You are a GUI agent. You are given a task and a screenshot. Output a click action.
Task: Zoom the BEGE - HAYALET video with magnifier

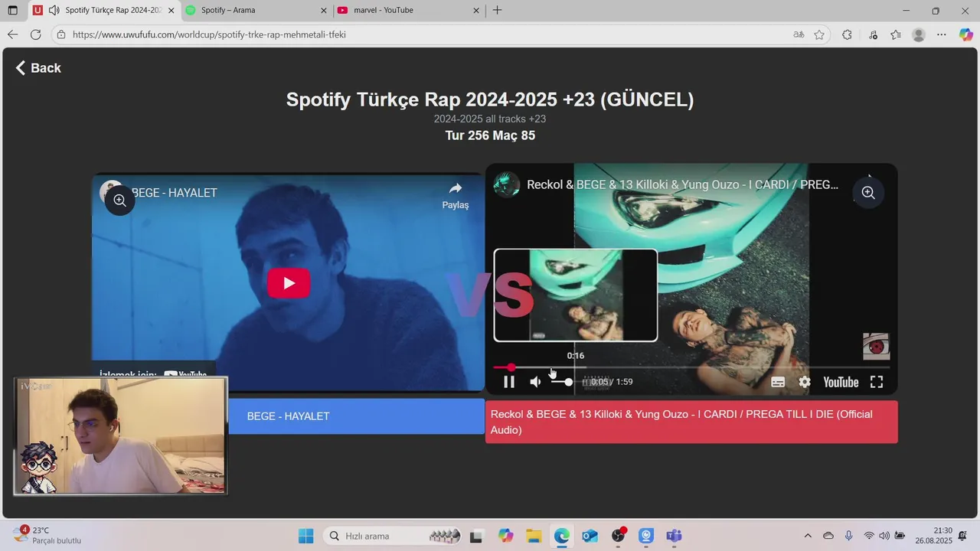[119, 201]
